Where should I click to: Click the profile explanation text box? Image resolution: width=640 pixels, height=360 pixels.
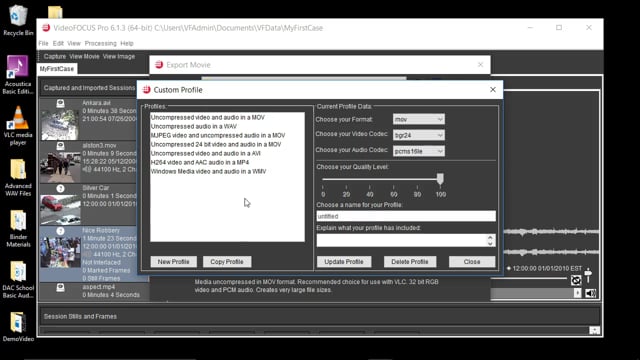[x=402, y=240]
